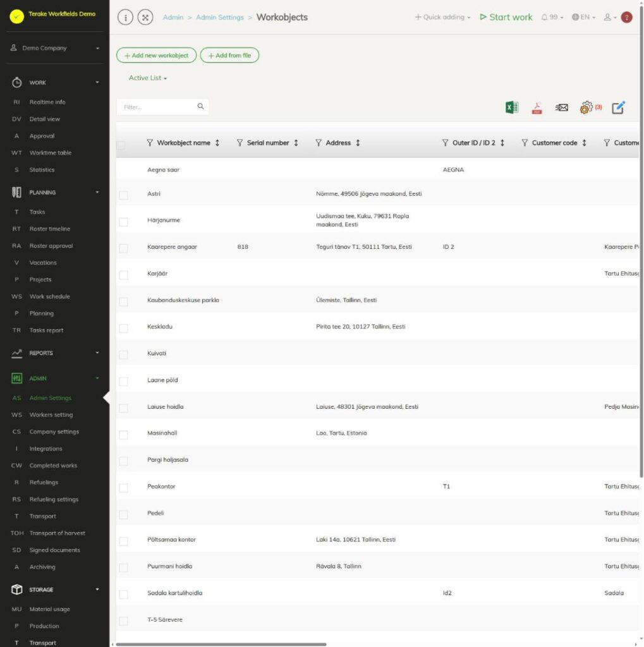
Task: Click the Terake Workfields yellow logo
Action: (x=17, y=16)
